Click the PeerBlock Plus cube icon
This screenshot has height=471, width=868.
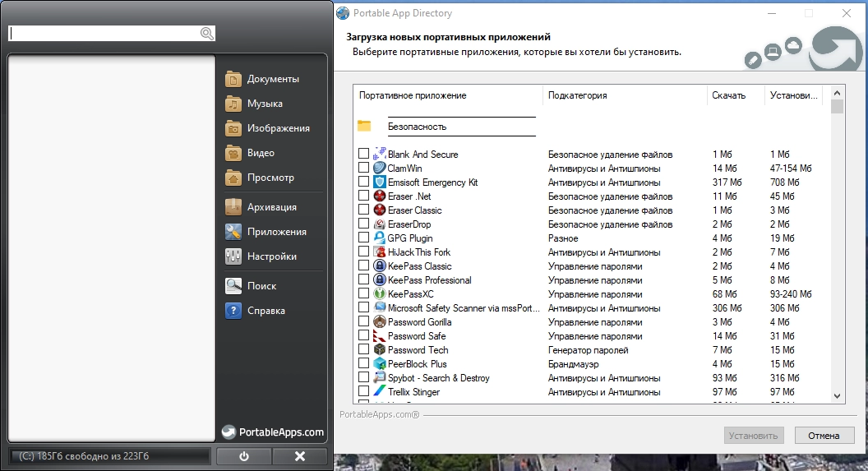[x=379, y=363]
